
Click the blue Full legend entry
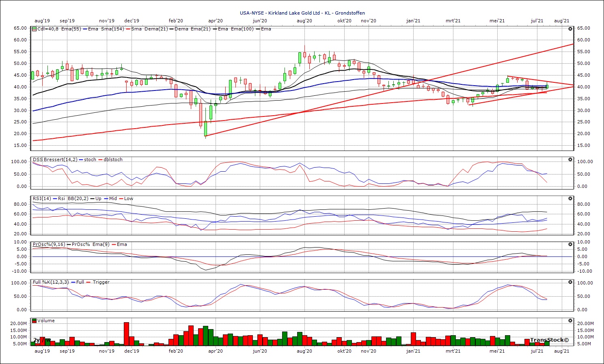(x=78, y=282)
